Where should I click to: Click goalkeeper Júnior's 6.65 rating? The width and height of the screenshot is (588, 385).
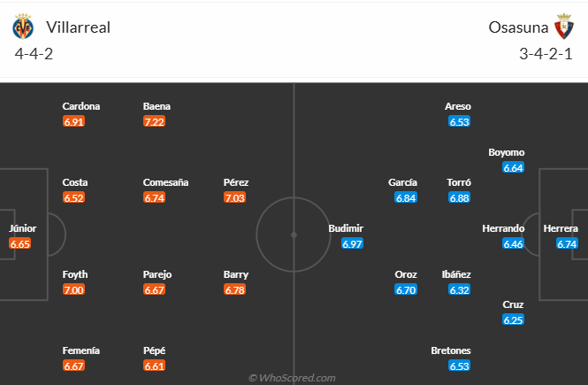[20, 243]
